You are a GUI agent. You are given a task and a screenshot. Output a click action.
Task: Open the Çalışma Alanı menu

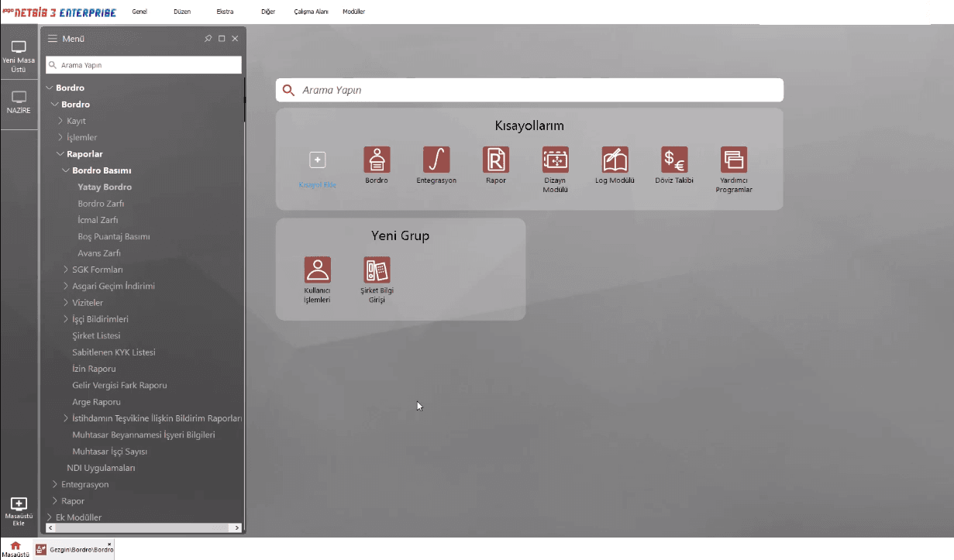[311, 12]
